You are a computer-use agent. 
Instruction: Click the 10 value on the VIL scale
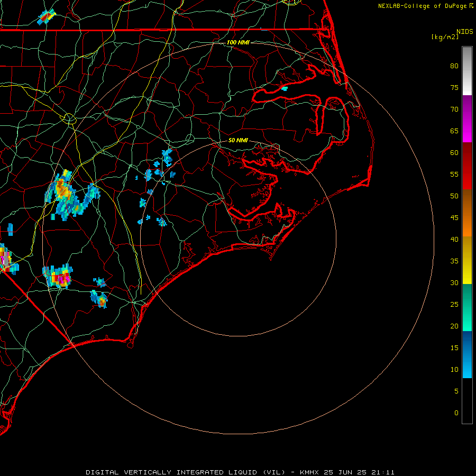(454, 370)
